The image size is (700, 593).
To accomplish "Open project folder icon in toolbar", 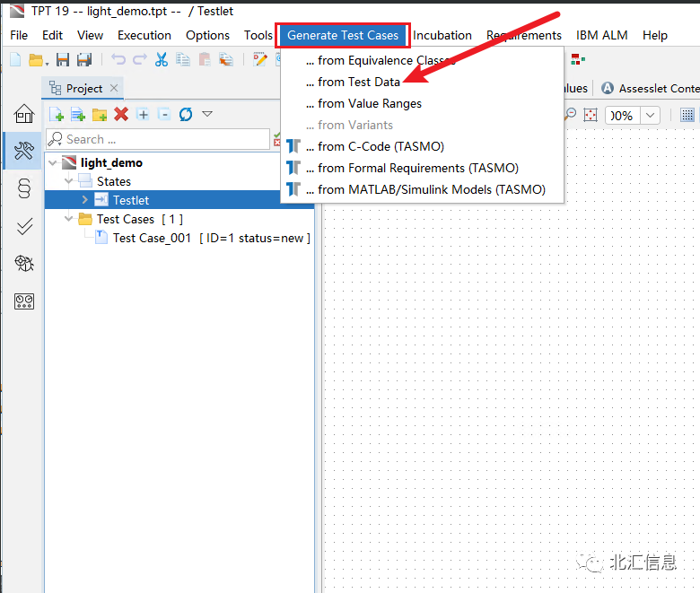I will click(x=36, y=59).
